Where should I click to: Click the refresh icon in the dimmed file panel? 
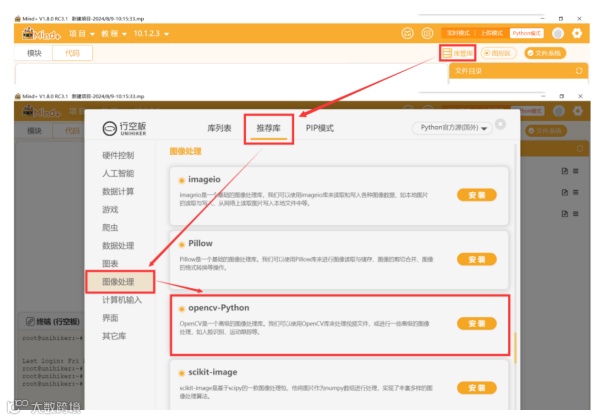tap(580, 149)
